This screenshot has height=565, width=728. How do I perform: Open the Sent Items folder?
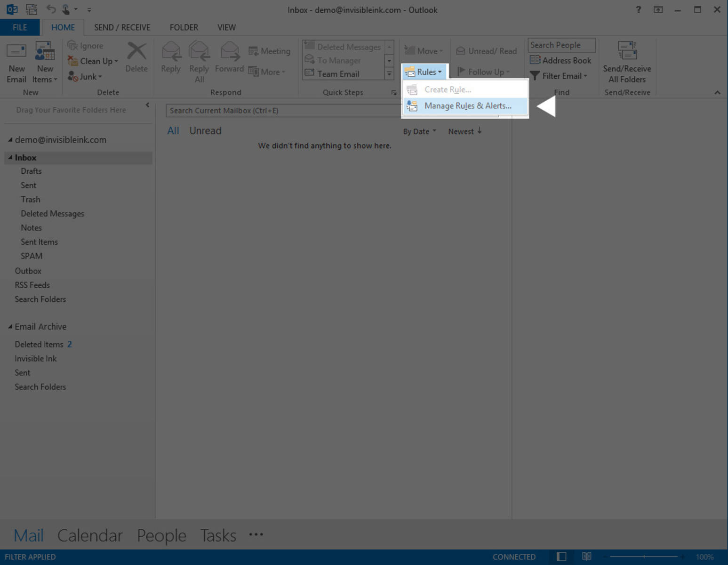point(39,242)
